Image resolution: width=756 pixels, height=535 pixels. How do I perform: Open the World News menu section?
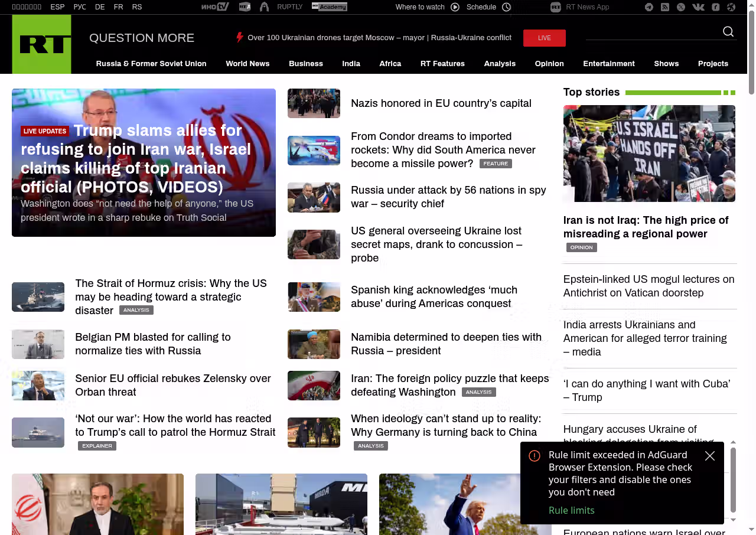pos(247,64)
